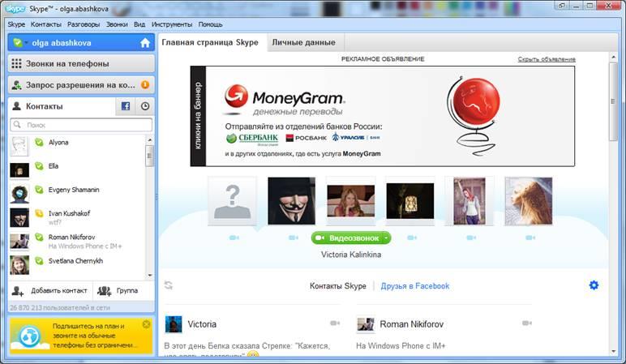Viewport: 626px width, 364px height.
Task: Open Друзья в Facebook link
Action: (x=415, y=286)
